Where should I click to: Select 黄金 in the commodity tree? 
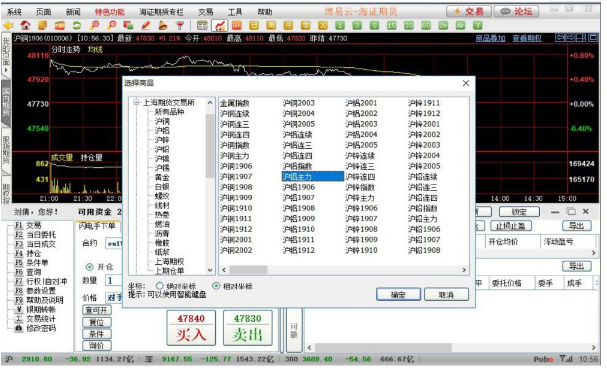(162, 177)
